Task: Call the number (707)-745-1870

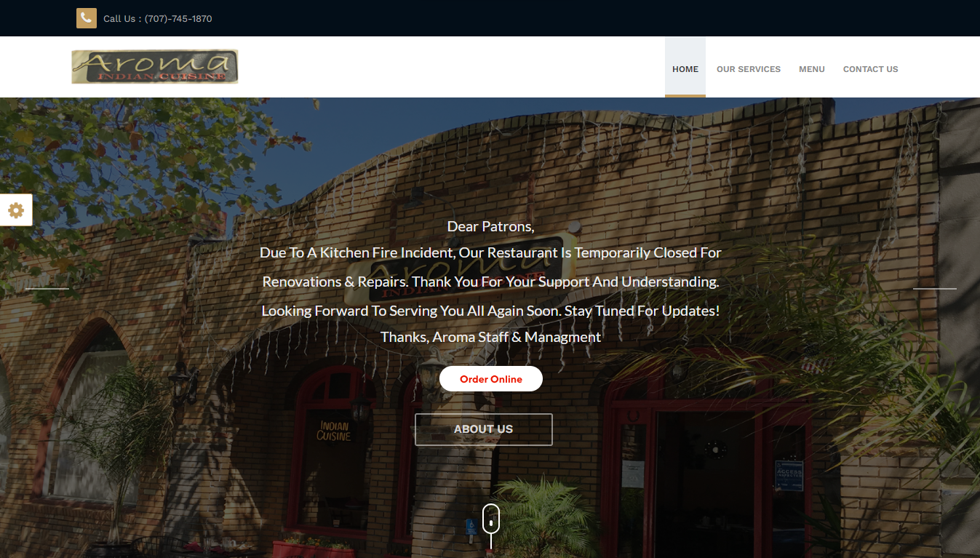Action: pos(178,19)
